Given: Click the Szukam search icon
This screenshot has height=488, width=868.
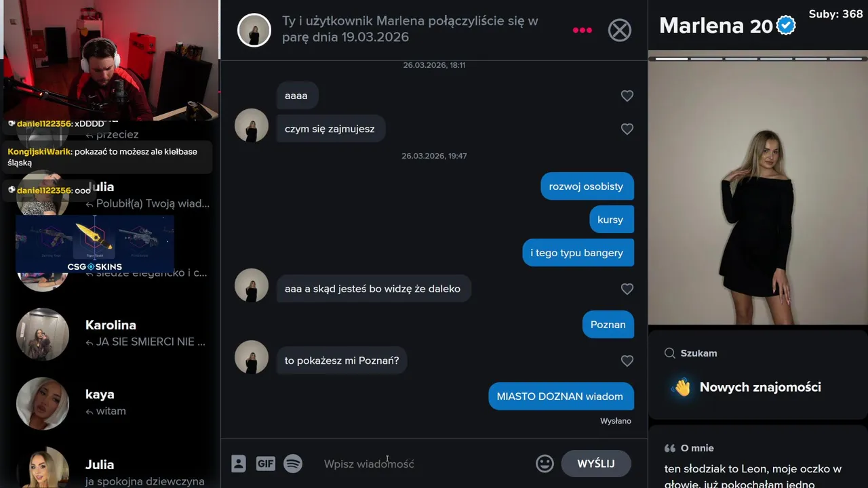Looking at the screenshot, I should pos(670,353).
